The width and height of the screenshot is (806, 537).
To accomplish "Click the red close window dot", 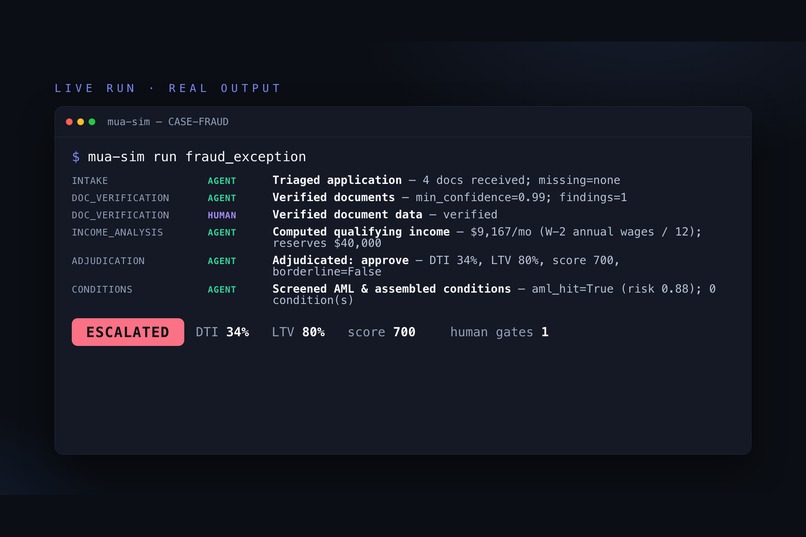I will point(69,122).
